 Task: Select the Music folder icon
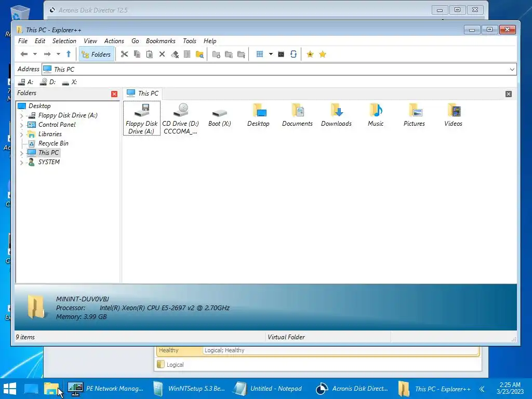pyautogui.click(x=375, y=115)
